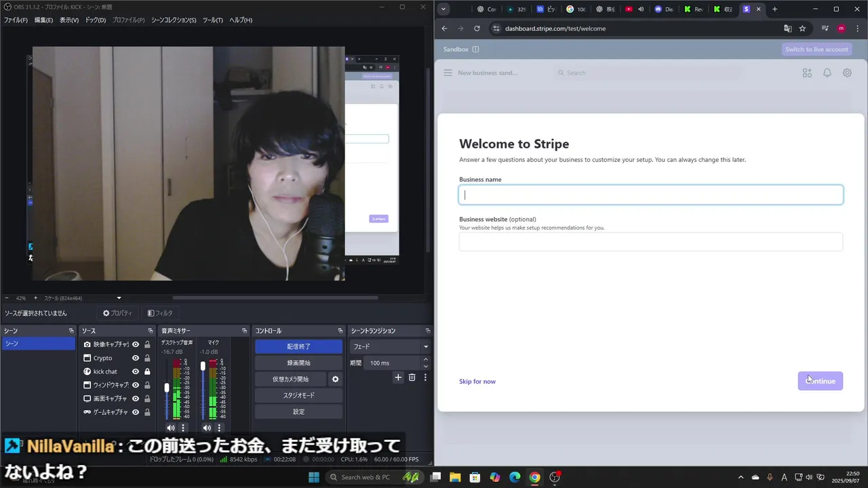Toggle visibility of the Crypto source

click(136, 358)
